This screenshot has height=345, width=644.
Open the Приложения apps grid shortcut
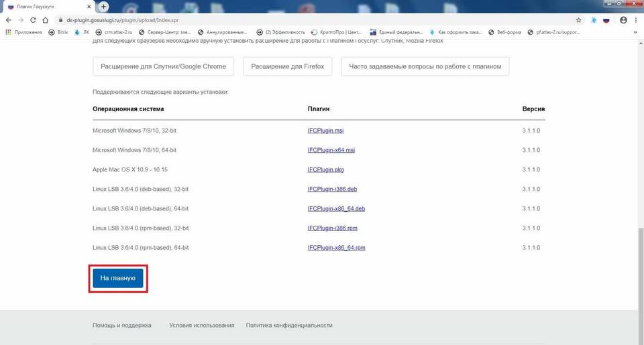(x=24, y=32)
